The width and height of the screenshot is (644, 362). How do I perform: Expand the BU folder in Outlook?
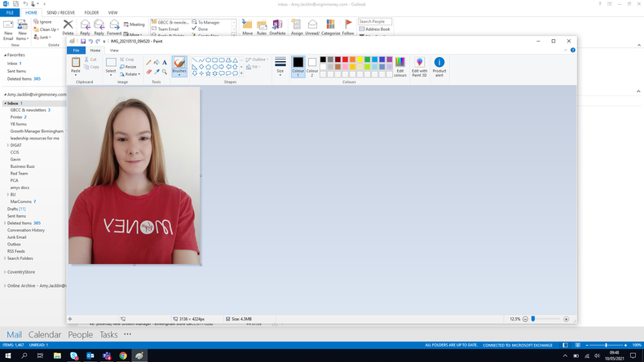tap(8, 195)
